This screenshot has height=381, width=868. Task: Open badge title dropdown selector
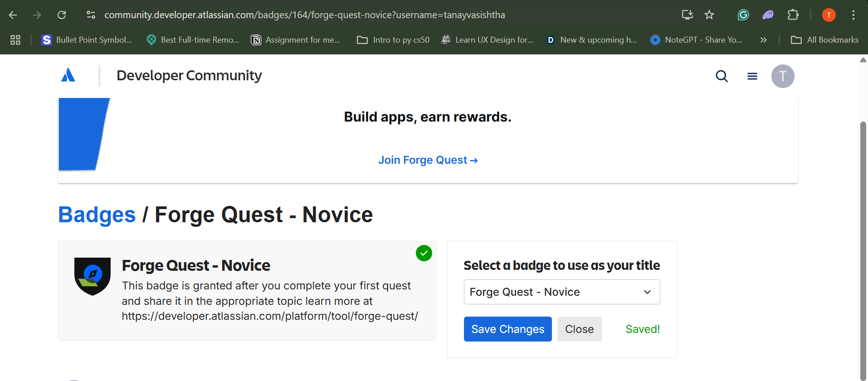pyautogui.click(x=562, y=292)
